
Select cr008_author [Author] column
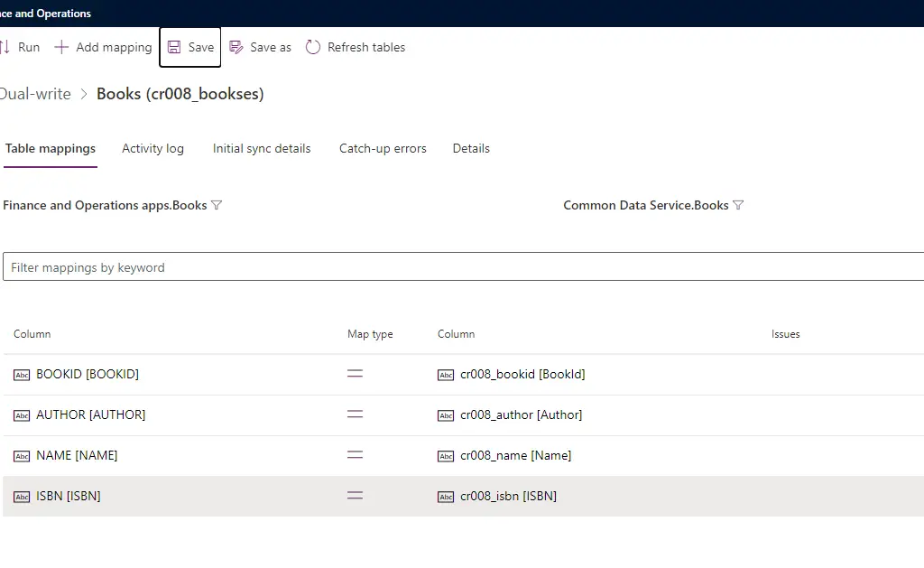pos(521,414)
